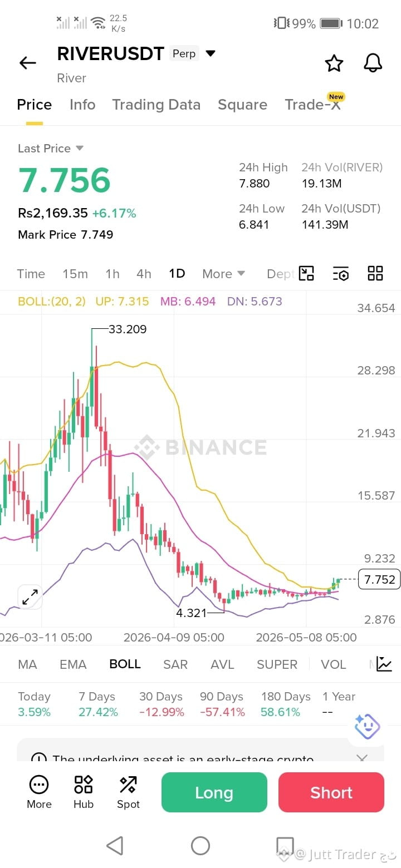The height and width of the screenshot is (868, 401).
Task: Tap the 30 Days -12.99% performance
Action: tap(162, 704)
